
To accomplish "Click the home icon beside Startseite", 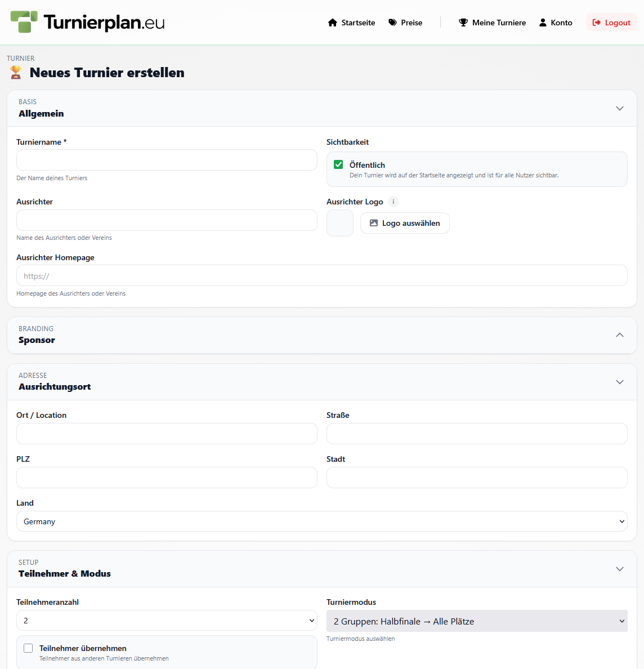I will [333, 23].
